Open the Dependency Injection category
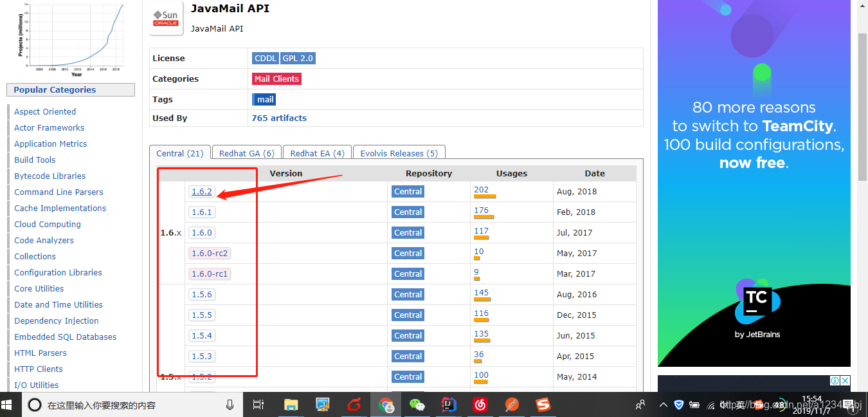This screenshot has height=417, width=868. tap(57, 320)
